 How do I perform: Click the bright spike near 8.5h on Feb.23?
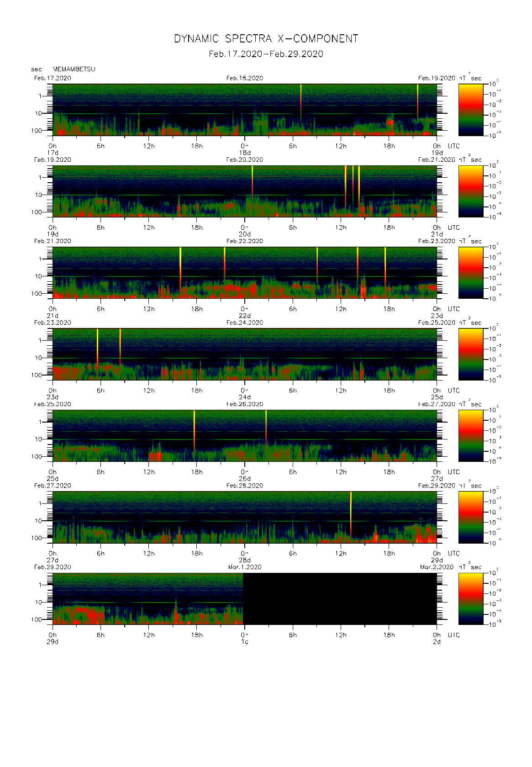[x=120, y=346]
